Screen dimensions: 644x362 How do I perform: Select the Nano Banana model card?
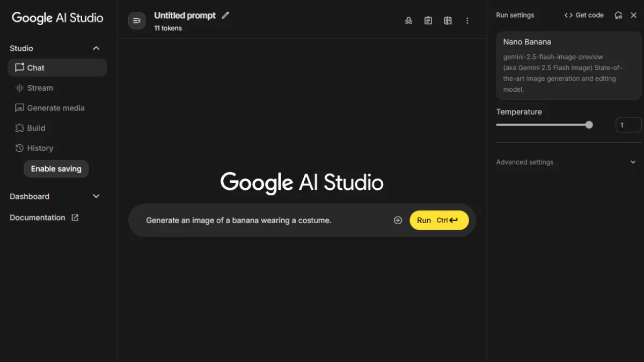pos(568,65)
